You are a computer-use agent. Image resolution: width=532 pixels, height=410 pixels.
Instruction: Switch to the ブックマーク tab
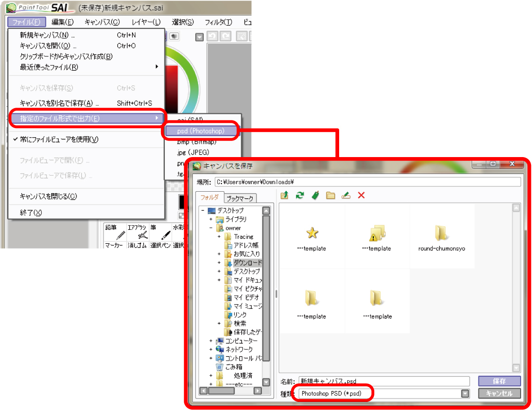(x=240, y=198)
